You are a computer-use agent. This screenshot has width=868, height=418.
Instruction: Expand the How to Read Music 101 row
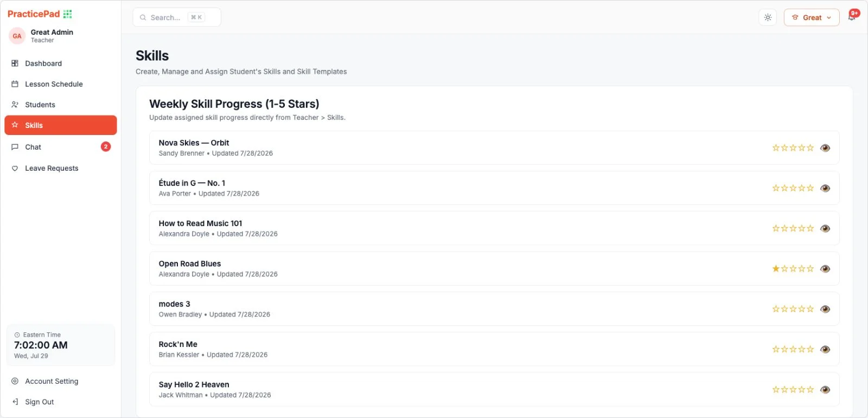click(494, 228)
